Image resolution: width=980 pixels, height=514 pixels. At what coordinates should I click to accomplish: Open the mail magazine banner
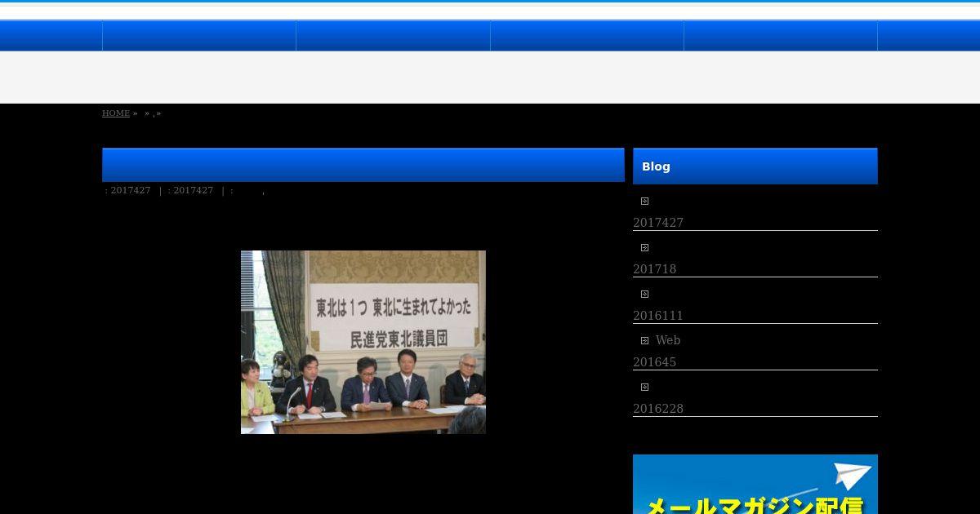755,485
